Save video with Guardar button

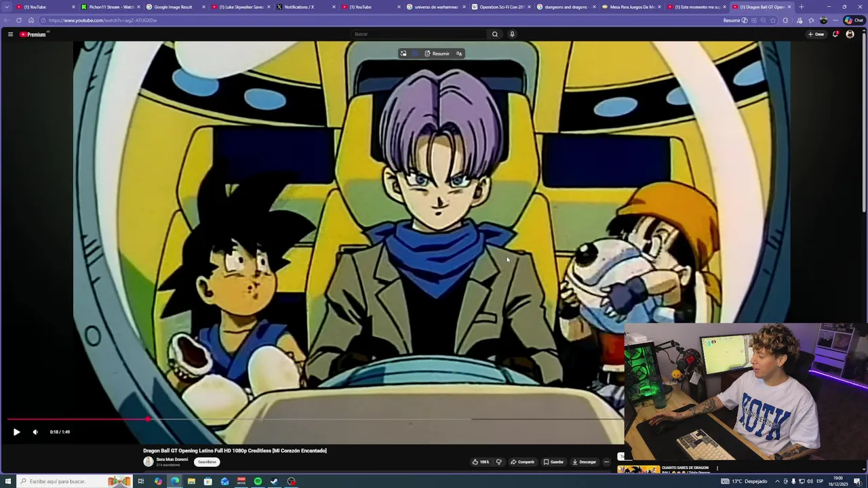coord(553,462)
